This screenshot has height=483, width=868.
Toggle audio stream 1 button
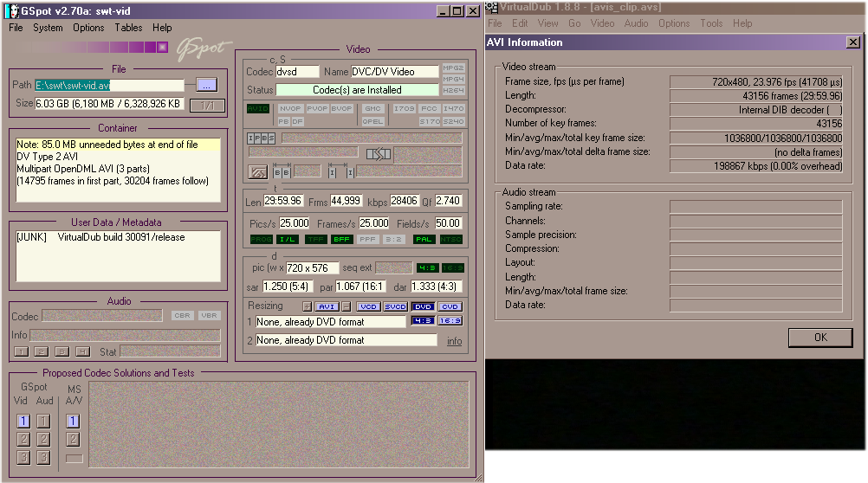(x=22, y=351)
